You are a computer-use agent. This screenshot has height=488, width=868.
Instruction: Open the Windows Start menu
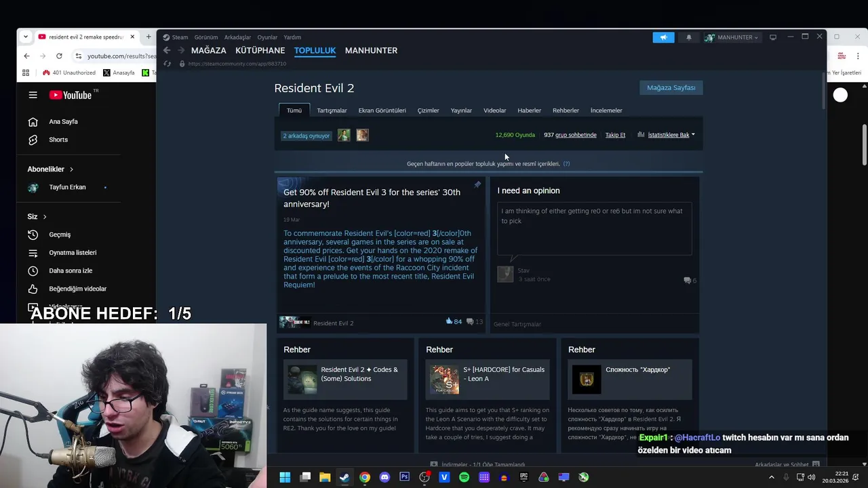pyautogui.click(x=285, y=477)
